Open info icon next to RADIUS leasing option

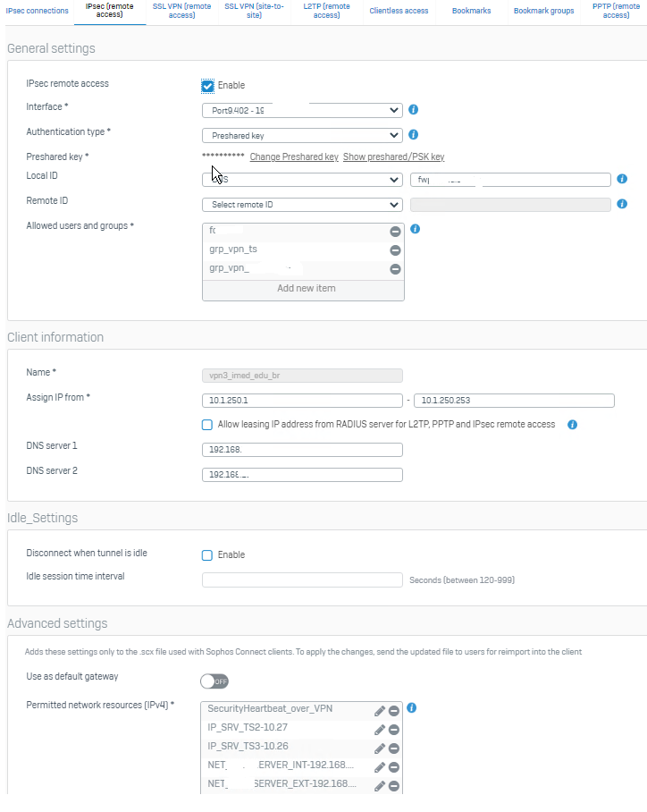coord(572,425)
